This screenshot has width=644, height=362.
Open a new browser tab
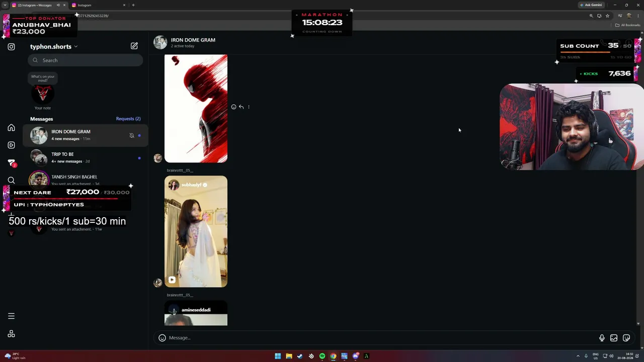(x=133, y=5)
